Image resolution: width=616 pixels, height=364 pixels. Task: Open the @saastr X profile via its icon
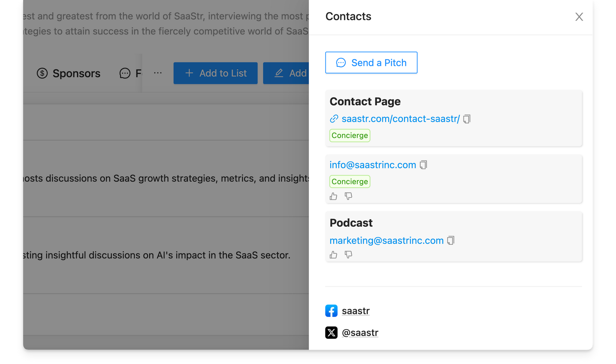[331, 333]
